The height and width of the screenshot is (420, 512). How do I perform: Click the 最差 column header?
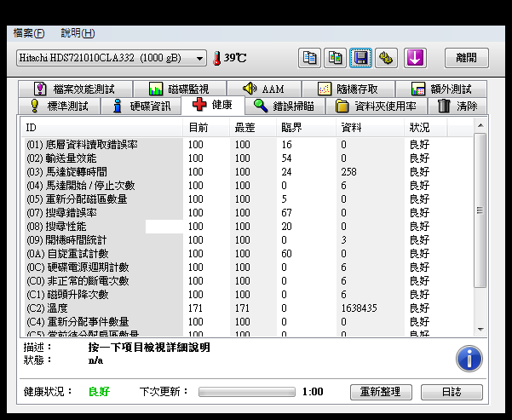tap(253, 128)
